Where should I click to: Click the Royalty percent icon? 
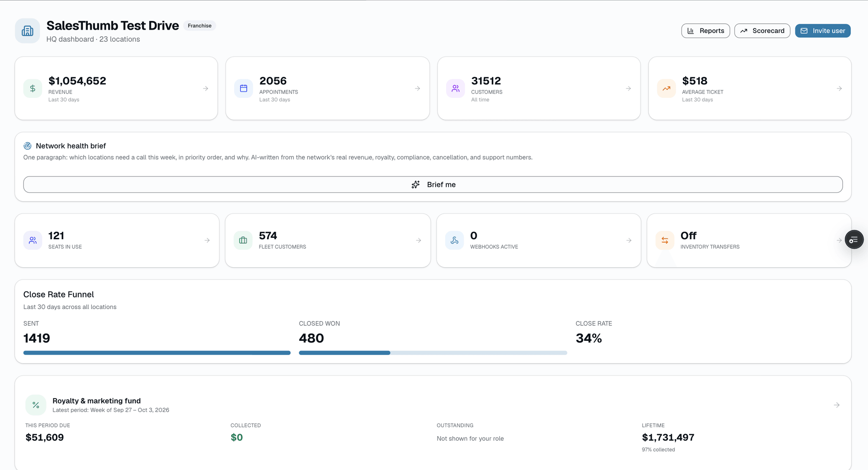36,405
